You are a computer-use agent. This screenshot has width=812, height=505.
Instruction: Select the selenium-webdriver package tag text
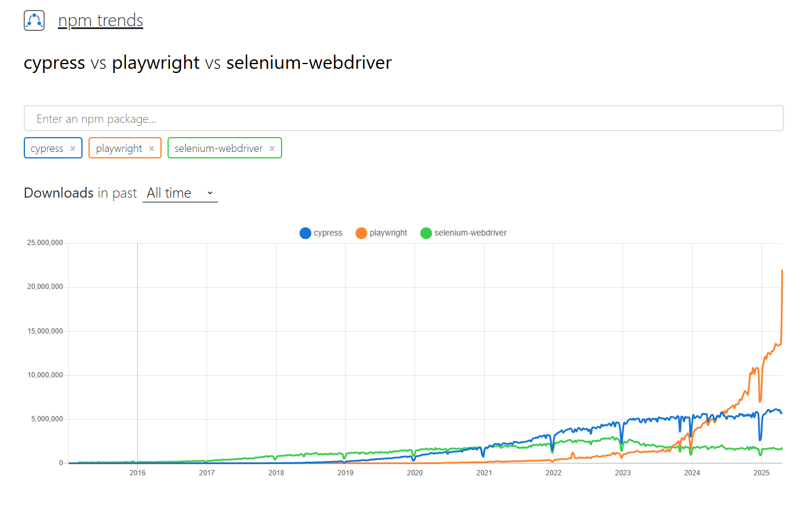coord(219,148)
